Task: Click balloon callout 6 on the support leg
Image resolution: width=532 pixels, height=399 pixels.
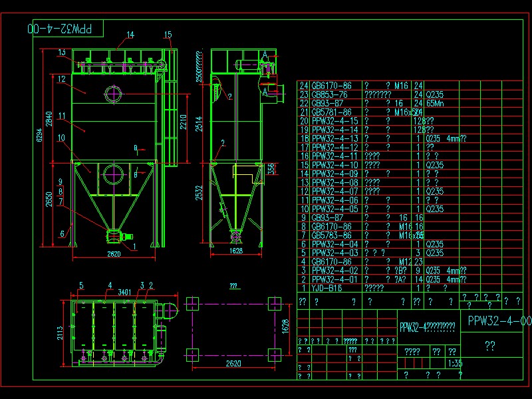Action: click(x=63, y=233)
